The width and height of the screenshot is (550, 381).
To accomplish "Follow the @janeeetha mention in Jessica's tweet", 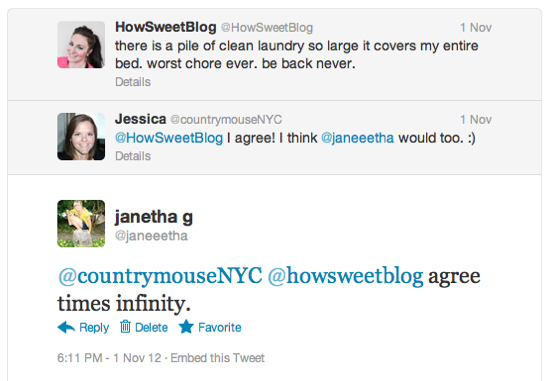I will pyautogui.click(x=357, y=138).
